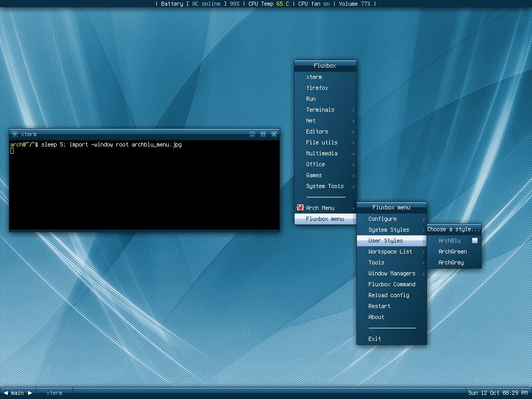
Task: Expand the Editors submenu arrow
Action: [x=353, y=131]
